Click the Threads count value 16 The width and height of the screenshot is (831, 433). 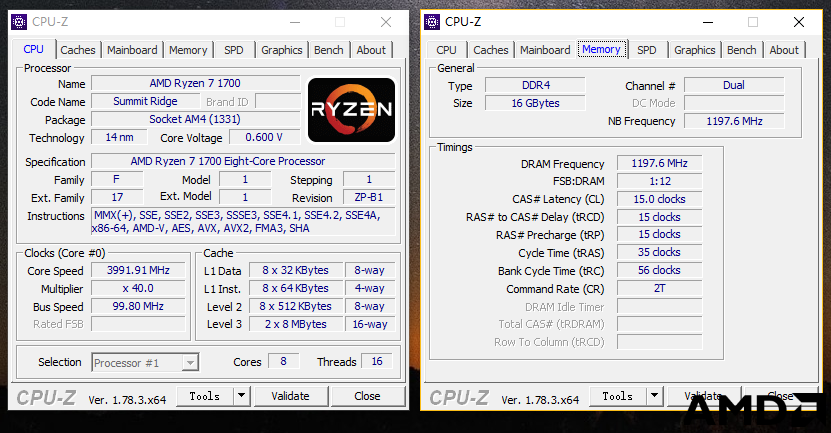pos(377,361)
